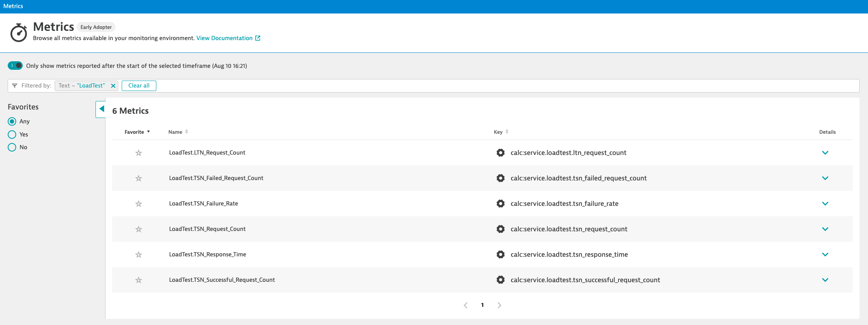
Task: Toggle the timeframe-only metrics switch
Action: pos(15,66)
